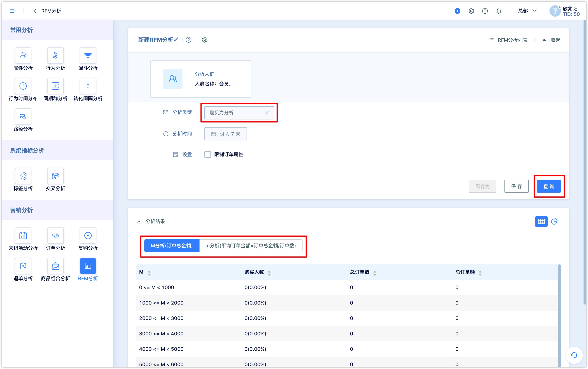Open help beside 新建RFM分析 title

point(188,40)
